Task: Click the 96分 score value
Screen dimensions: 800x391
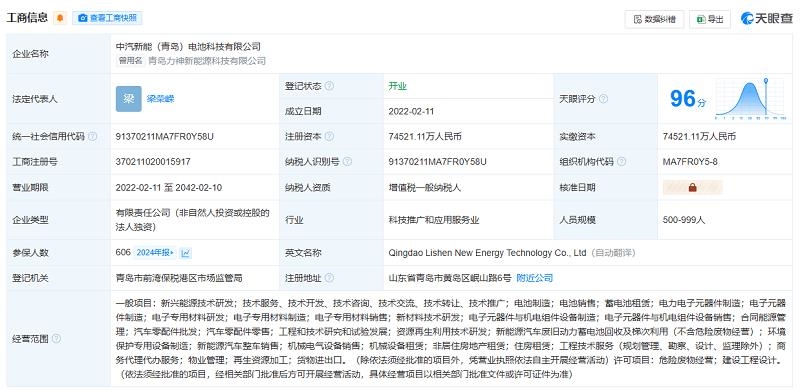Action: pos(688,99)
